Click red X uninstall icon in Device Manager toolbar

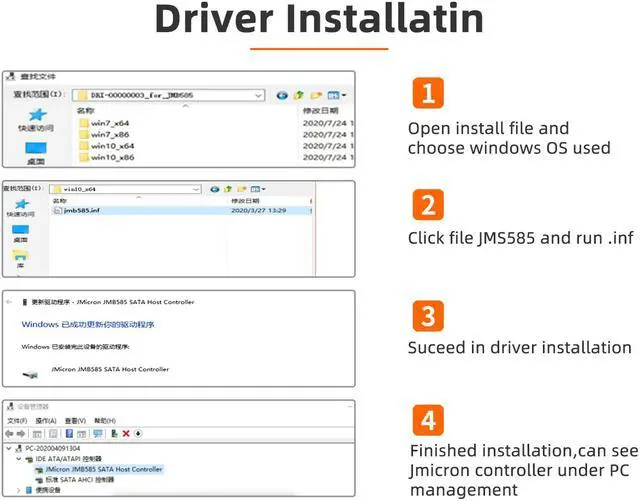tap(126, 433)
